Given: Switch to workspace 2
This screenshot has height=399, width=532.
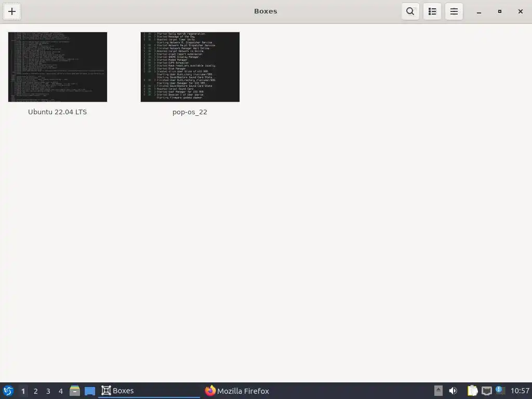Looking at the screenshot, I should tap(36, 391).
